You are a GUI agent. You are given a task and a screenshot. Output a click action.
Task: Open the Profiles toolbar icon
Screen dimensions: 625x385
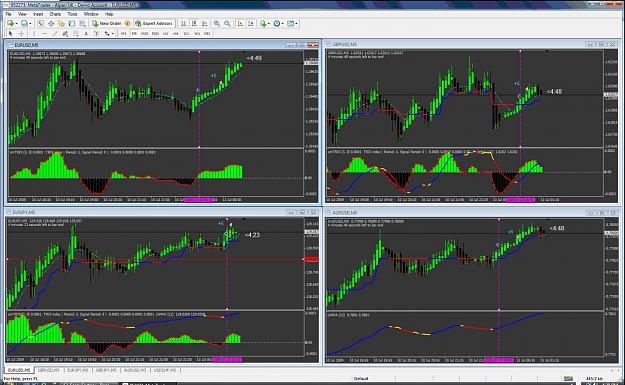point(24,24)
